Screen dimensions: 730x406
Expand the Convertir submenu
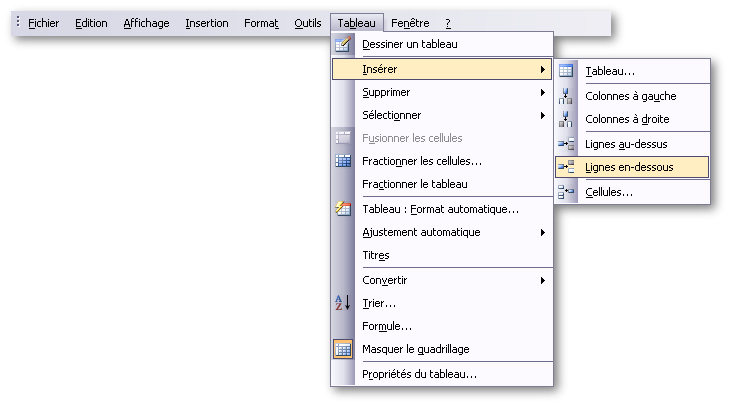pyautogui.click(x=543, y=280)
